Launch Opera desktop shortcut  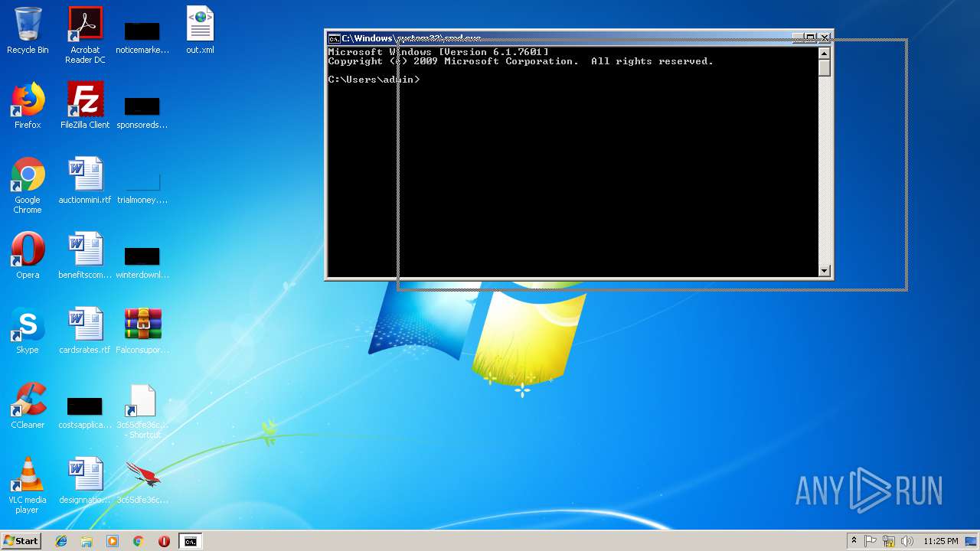(x=28, y=256)
